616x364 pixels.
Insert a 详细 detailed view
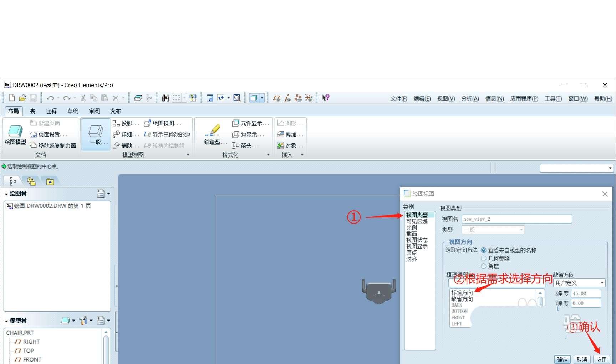coord(126,134)
